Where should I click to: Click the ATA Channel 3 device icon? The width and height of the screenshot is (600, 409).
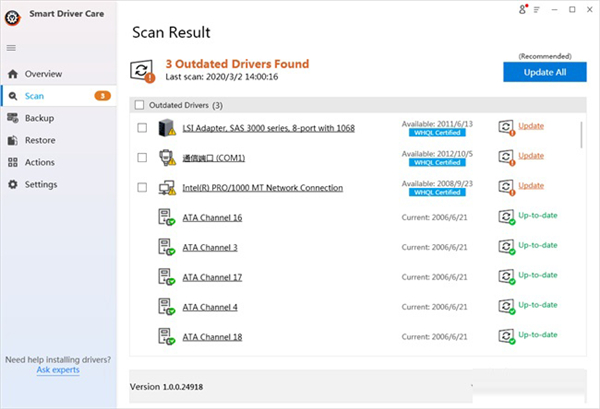[166, 247]
